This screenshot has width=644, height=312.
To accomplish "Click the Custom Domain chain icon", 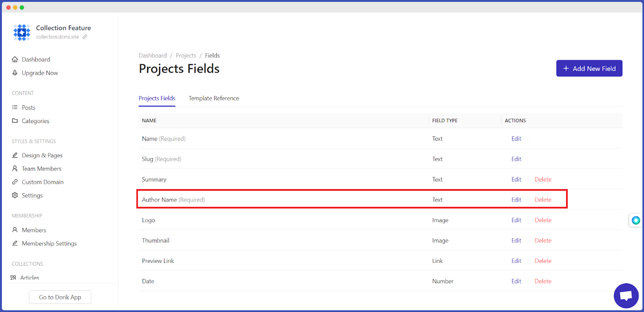I will pyautogui.click(x=15, y=182).
